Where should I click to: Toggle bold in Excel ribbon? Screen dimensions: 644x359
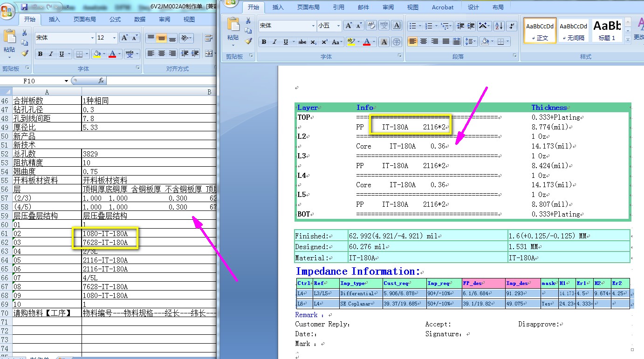pyautogui.click(x=41, y=54)
